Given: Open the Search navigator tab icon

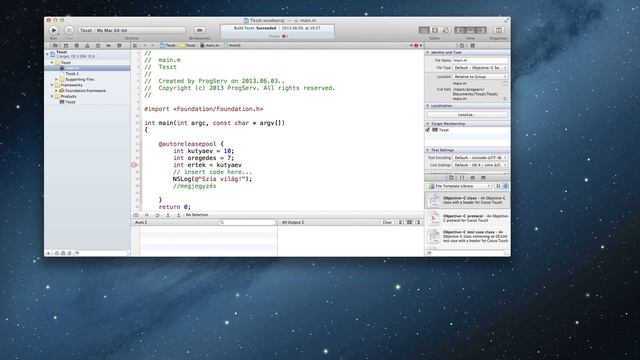Looking at the screenshot, I should pyautogui.click(x=76, y=46).
